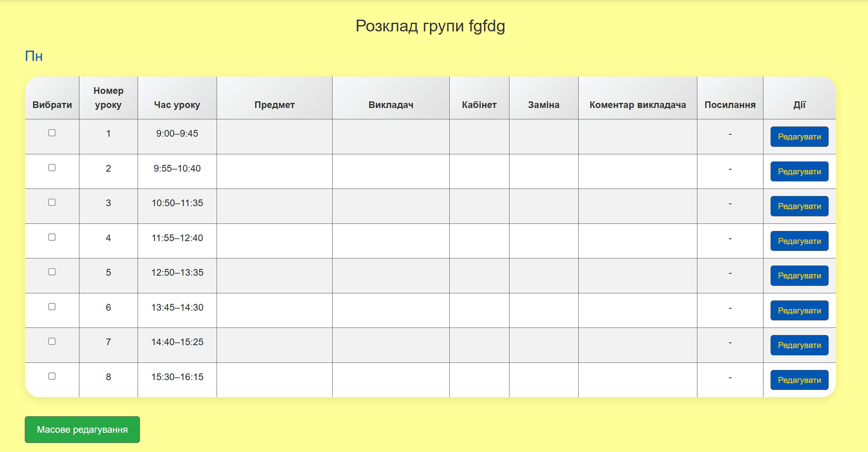Check the checkbox for lesson 1
The height and width of the screenshot is (452, 868).
click(x=52, y=133)
